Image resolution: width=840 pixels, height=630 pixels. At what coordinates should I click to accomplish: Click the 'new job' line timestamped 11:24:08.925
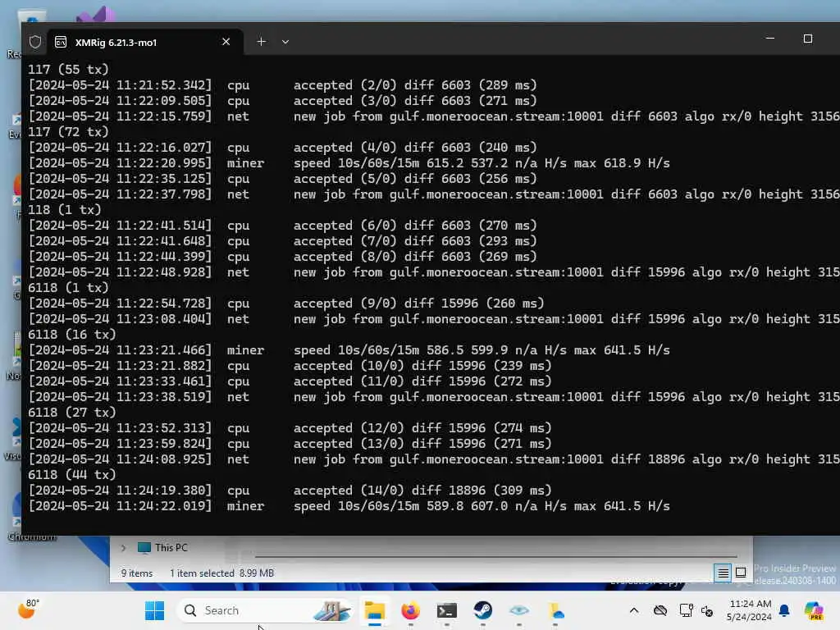434,459
